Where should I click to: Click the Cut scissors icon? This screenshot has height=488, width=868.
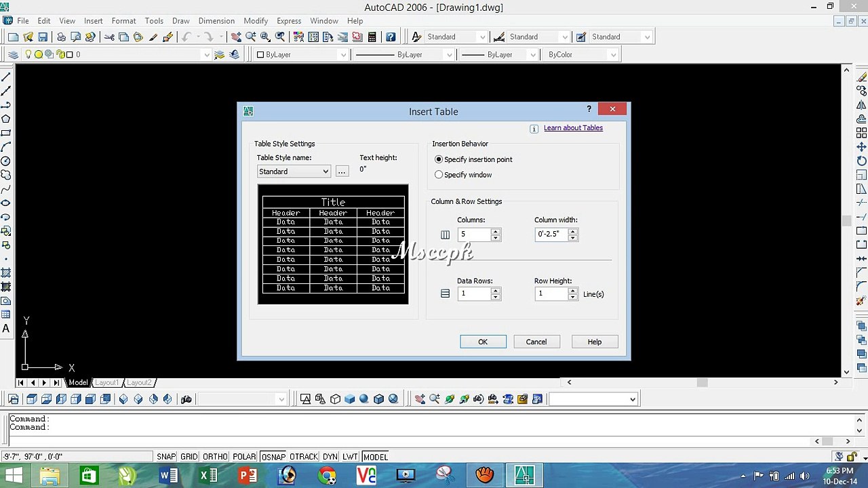click(x=109, y=37)
